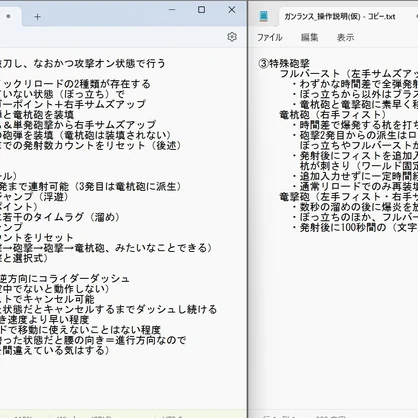Click bullet 通常リロードでのみ再装填
Viewport: 418px width, 418px height.
(x=355, y=186)
